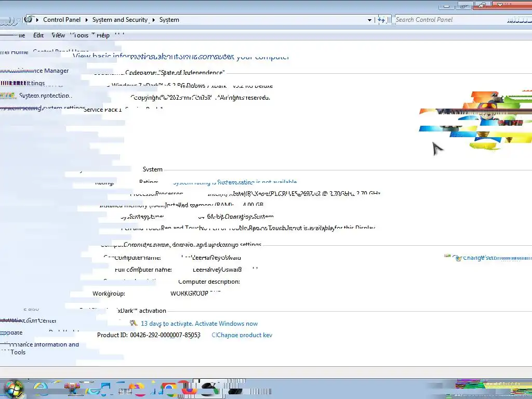The width and height of the screenshot is (532, 399).
Task: Select the Full computer name label
Action: click(143, 270)
